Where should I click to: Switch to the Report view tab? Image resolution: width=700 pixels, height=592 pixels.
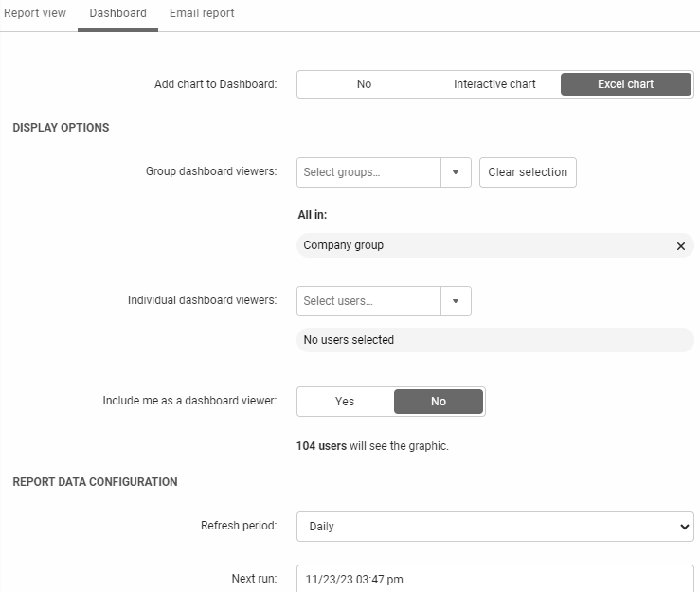(35, 14)
